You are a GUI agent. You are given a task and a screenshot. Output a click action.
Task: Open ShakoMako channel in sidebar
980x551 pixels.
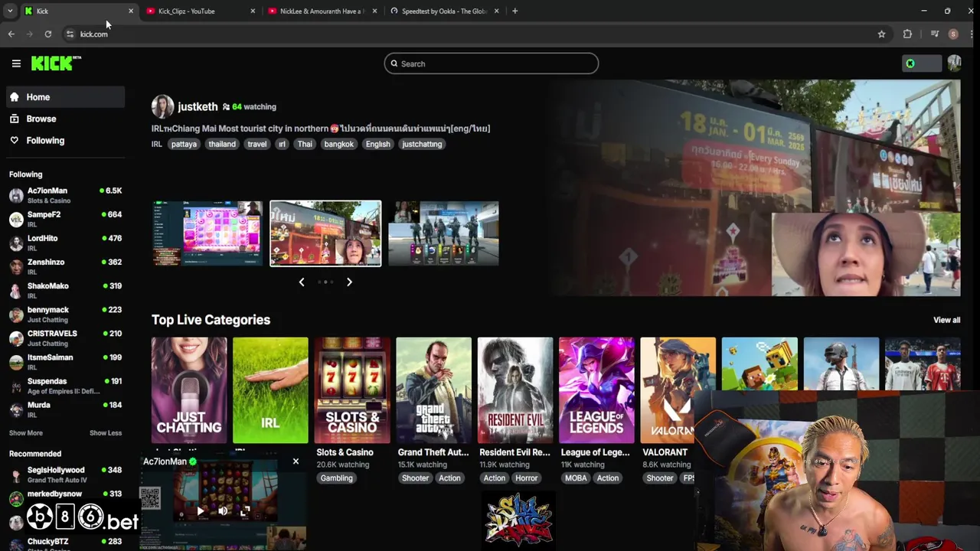(x=65, y=290)
